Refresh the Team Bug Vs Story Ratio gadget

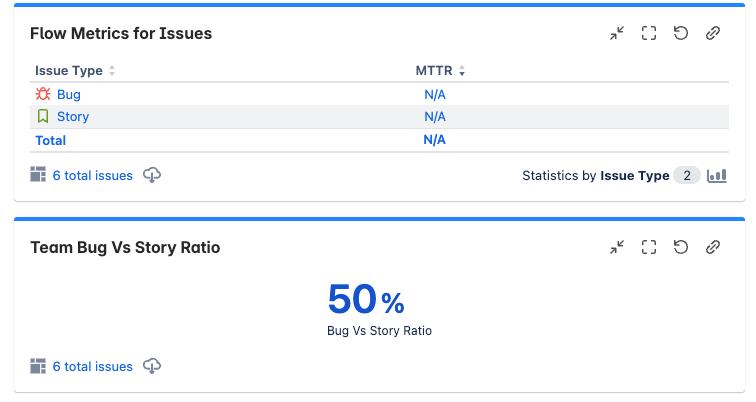[681, 247]
